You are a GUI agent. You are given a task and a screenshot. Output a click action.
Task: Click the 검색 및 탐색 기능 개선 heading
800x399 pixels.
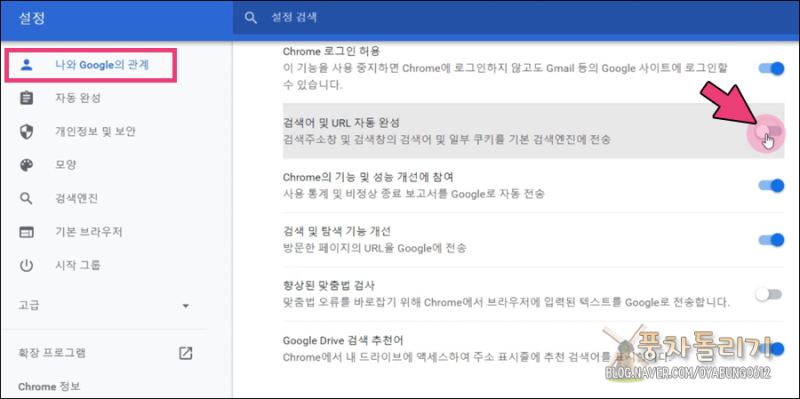coord(337,231)
